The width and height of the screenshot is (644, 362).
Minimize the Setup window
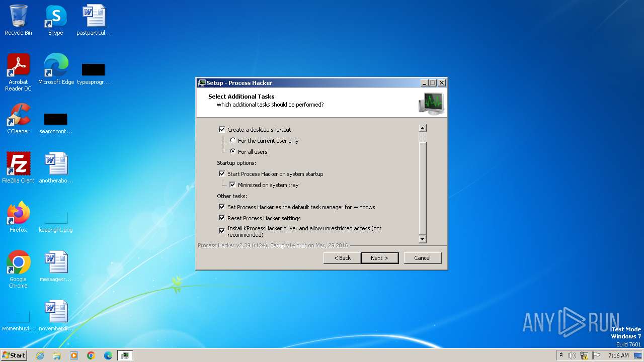click(424, 83)
